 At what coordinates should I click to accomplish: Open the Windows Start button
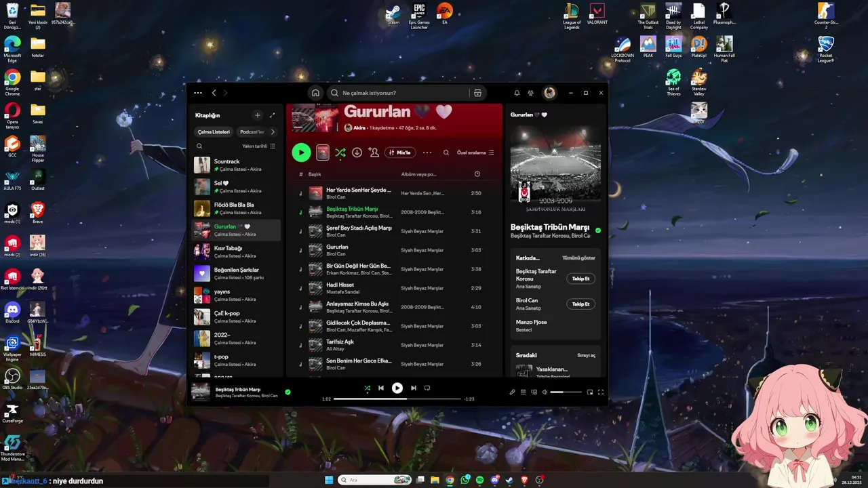coord(329,480)
